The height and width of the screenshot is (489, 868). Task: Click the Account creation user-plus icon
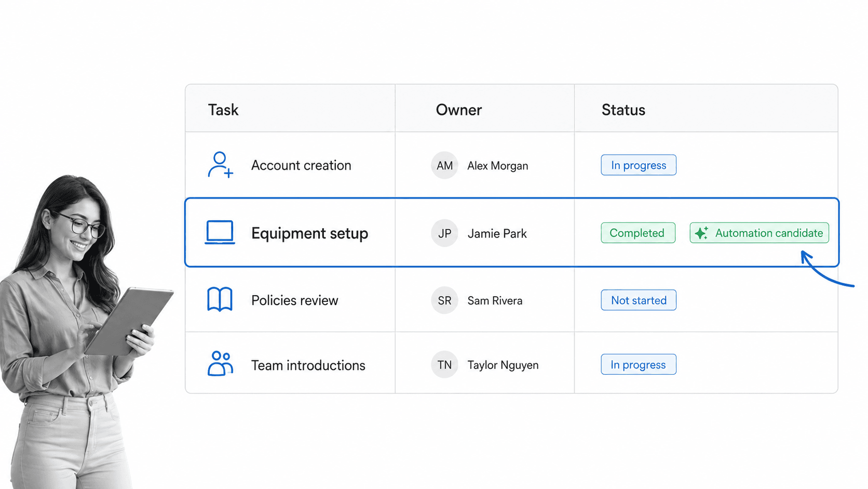220,165
